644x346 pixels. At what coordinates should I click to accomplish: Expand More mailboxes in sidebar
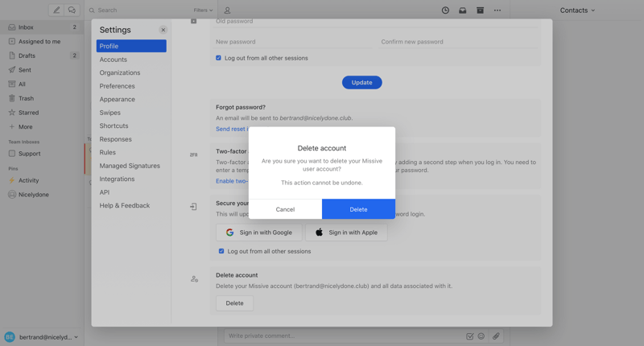click(43, 127)
